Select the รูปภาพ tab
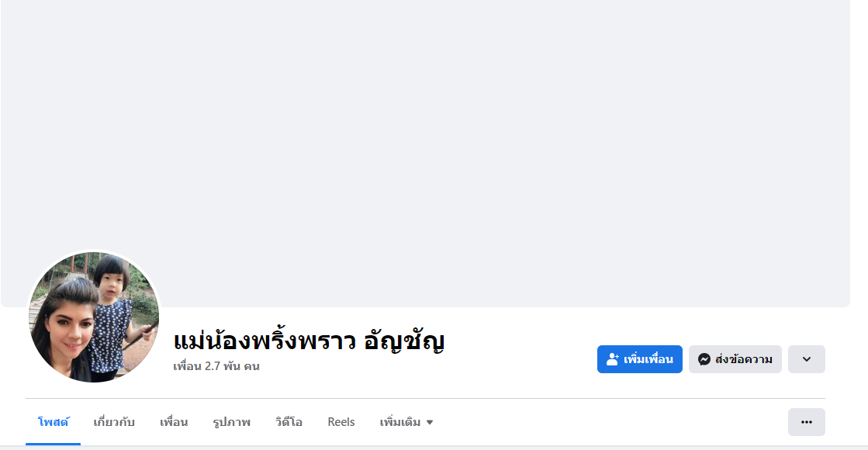The image size is (868, 450). tap(231, 422)
